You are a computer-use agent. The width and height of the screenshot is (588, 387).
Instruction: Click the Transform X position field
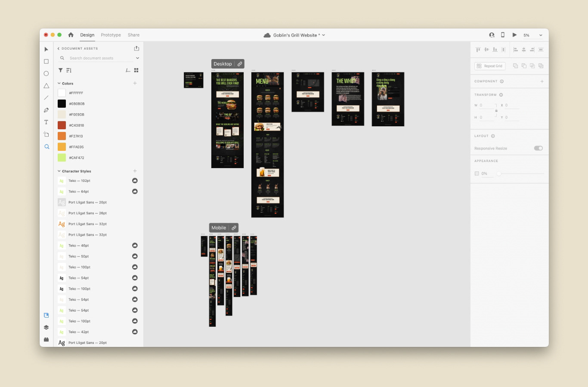pos(512,105)
